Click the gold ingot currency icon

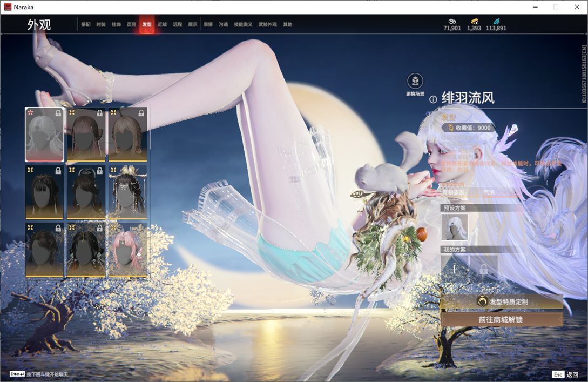[x=475, y=22]
